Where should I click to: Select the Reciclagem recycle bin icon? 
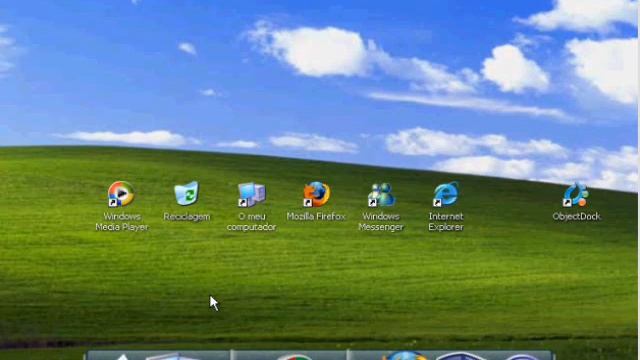coord(187,193)
